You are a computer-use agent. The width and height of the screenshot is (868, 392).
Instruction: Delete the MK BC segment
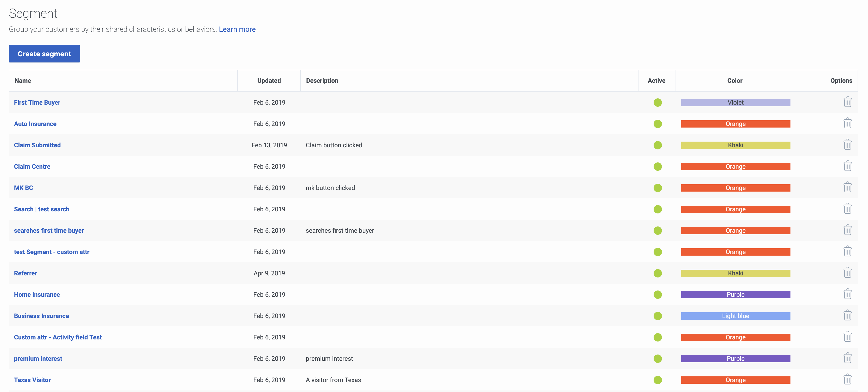coord(847,187)
